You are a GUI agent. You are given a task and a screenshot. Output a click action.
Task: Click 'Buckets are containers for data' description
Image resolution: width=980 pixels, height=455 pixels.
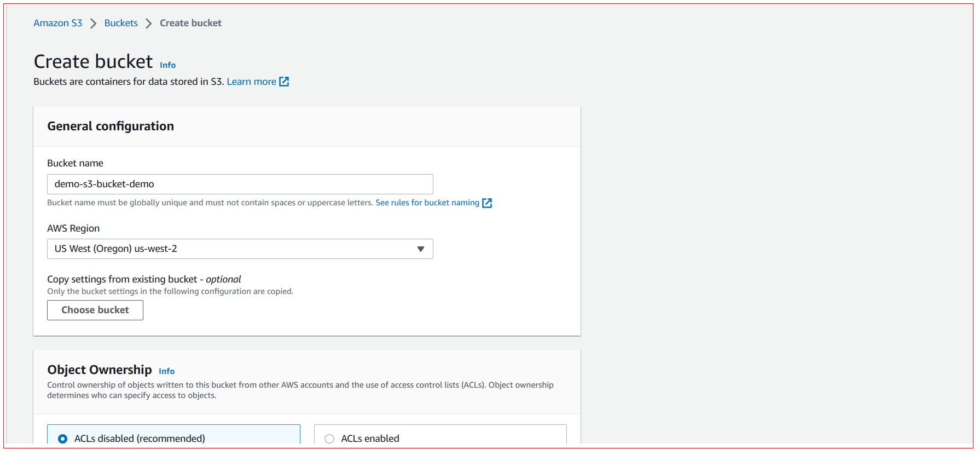click(129, 82)
